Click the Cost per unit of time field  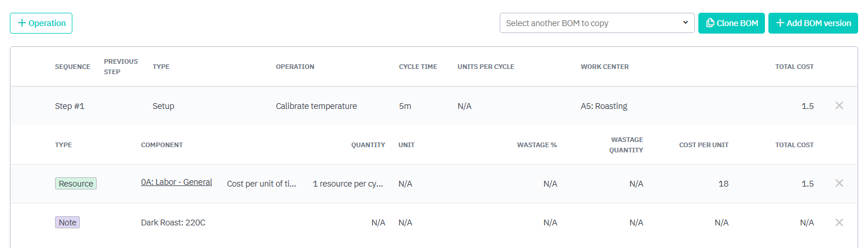tap(261, 184)
